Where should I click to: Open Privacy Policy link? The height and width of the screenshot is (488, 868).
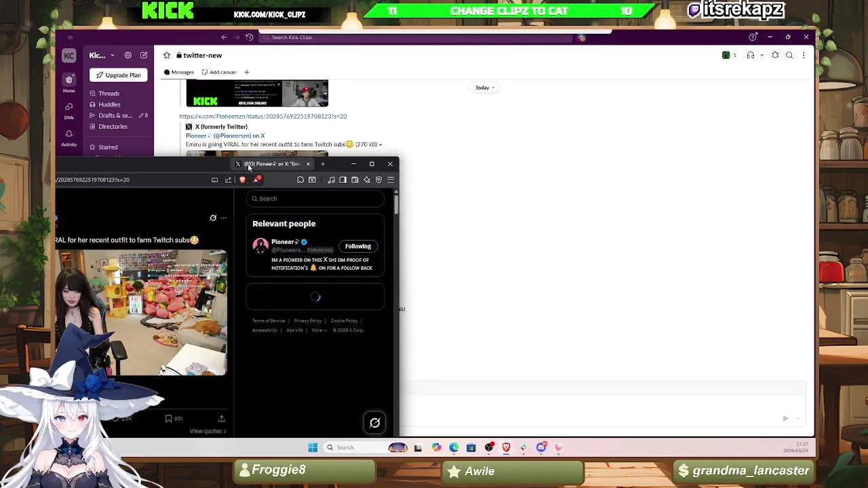(x=308, y=321)
